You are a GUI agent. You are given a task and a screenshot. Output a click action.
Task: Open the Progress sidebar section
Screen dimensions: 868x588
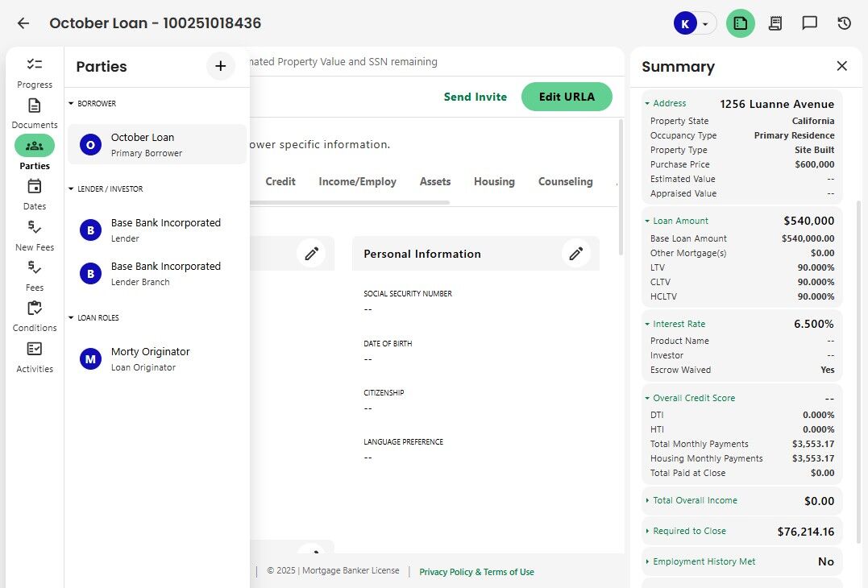pos(35,72)
